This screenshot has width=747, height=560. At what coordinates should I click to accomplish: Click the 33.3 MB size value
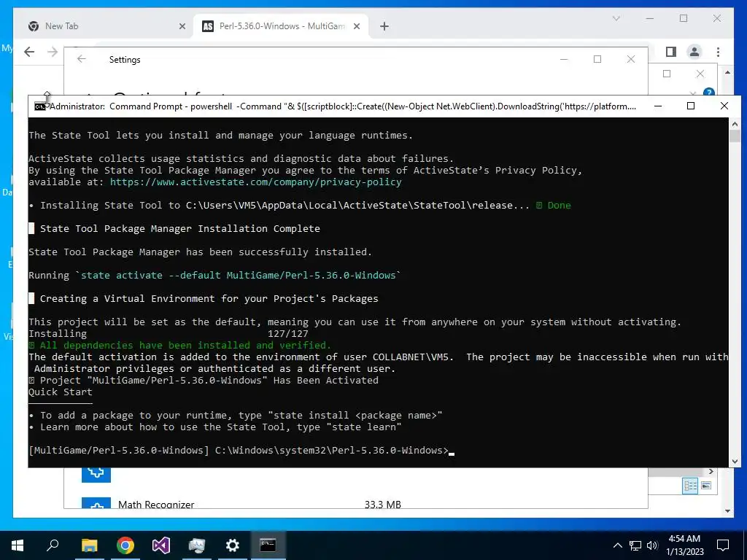pyautogui.click(x=382, y=505)
